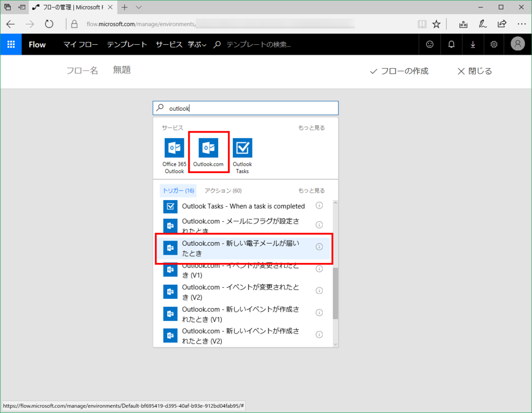Click もっと見る beside the trigger tabs
This screenshot has height=413, width=532.
coord(312,191)
